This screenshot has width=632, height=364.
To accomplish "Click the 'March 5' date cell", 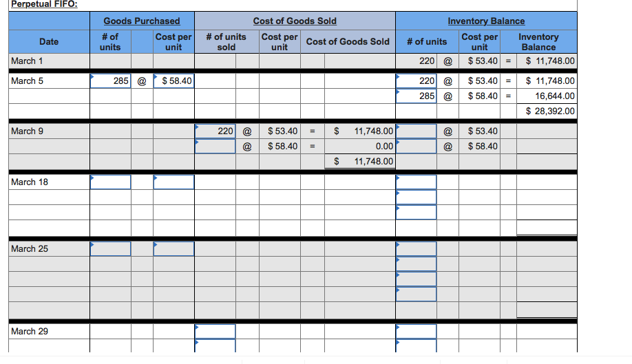I will (49, 81).
